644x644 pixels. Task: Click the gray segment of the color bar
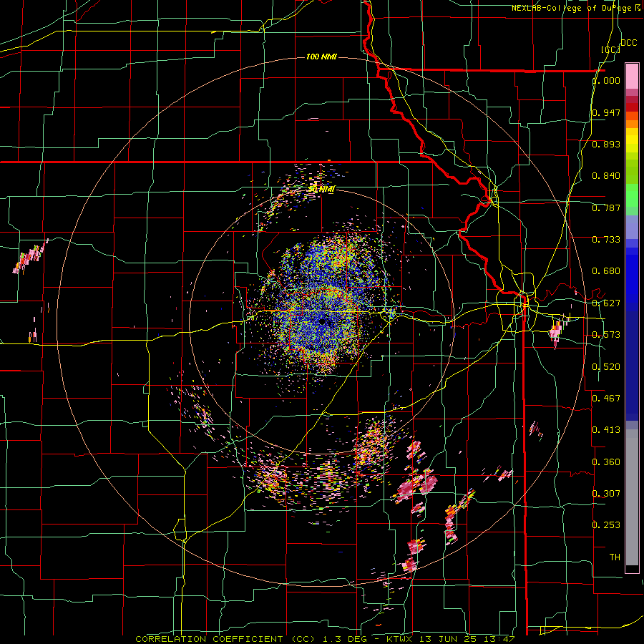coord(632,497)
